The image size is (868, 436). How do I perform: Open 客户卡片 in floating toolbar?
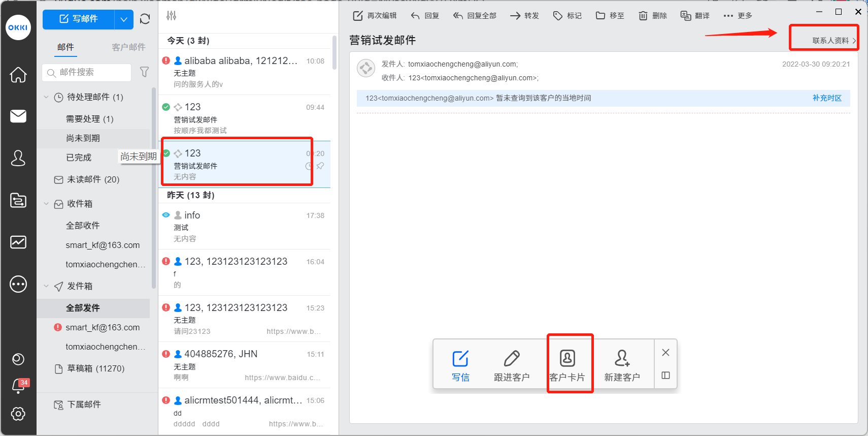(567, 365)
